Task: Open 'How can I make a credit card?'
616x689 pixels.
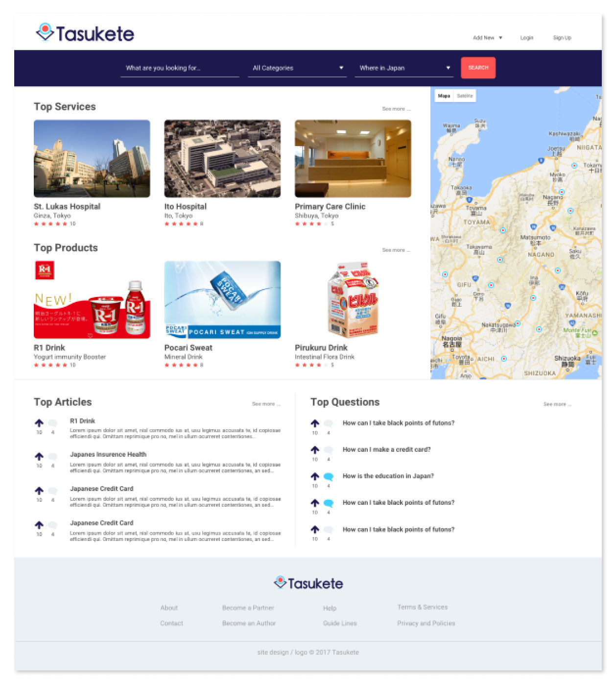Action: (x=387, y=449)
